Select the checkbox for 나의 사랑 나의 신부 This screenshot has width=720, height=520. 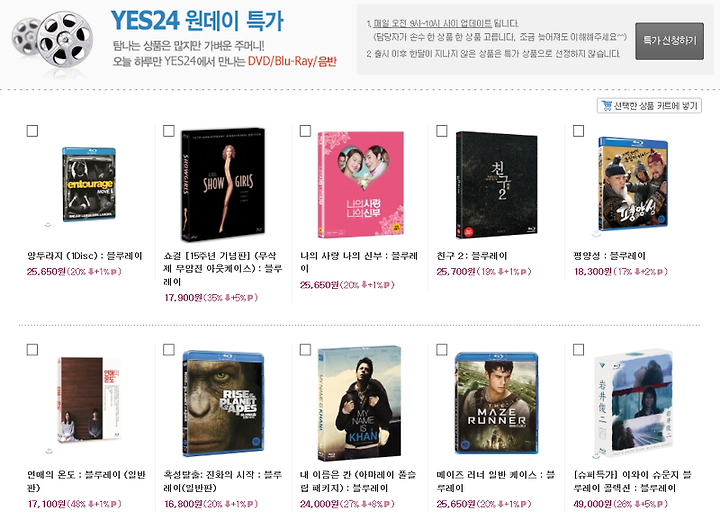point(305,131)
